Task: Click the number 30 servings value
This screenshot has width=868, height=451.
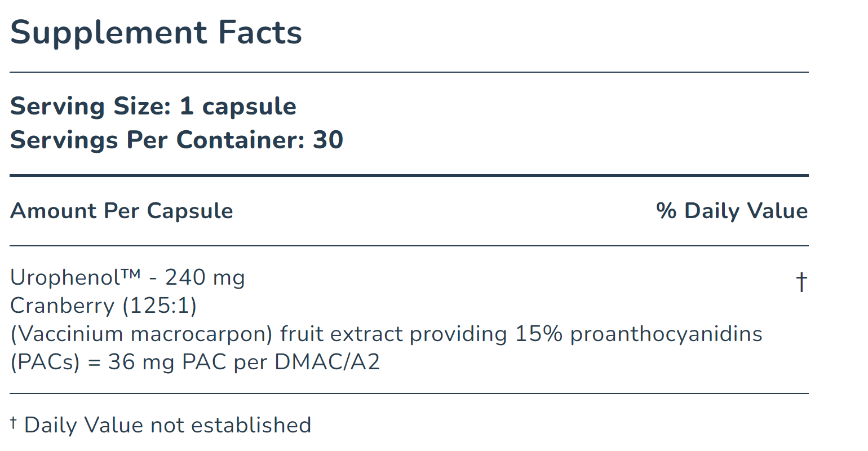Action: point(328,140)
